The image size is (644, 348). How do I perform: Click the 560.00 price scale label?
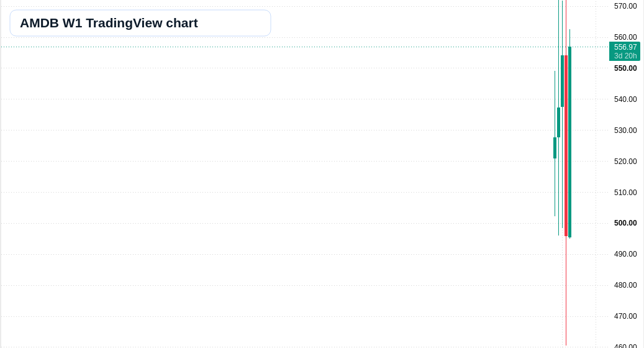pos(625,37)
